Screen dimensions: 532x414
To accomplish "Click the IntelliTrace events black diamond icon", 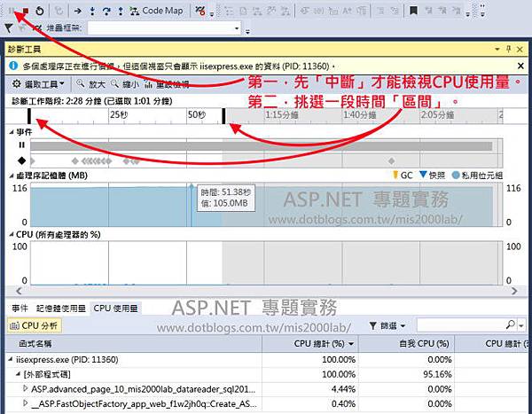I will [21, 160].
